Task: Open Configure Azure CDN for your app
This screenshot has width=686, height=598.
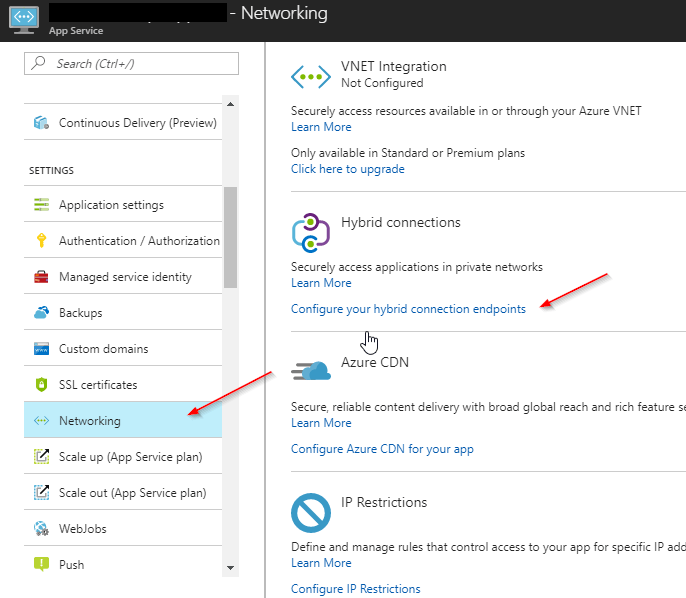Action: 382,449
